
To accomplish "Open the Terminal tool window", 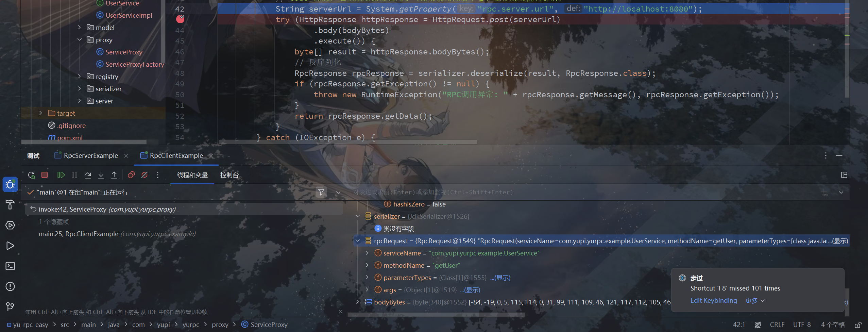I will click(10, 266).
